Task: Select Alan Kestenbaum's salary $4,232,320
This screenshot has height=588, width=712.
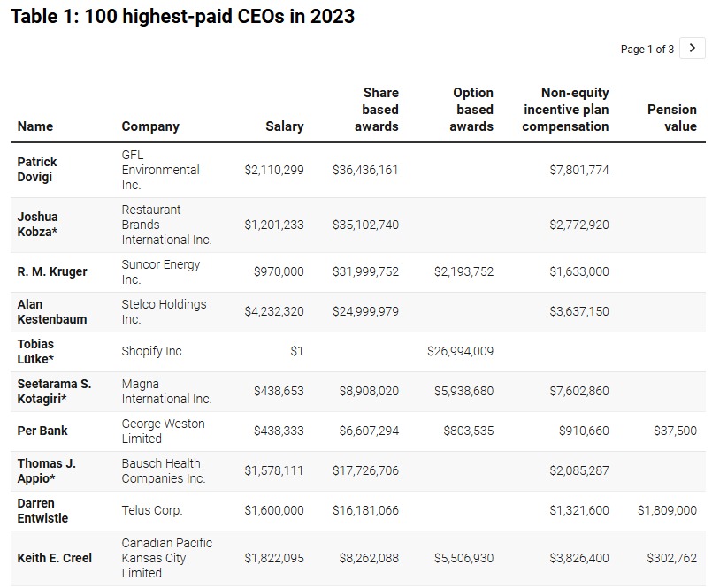Action: pyautogui.click(x=273, y=311)
